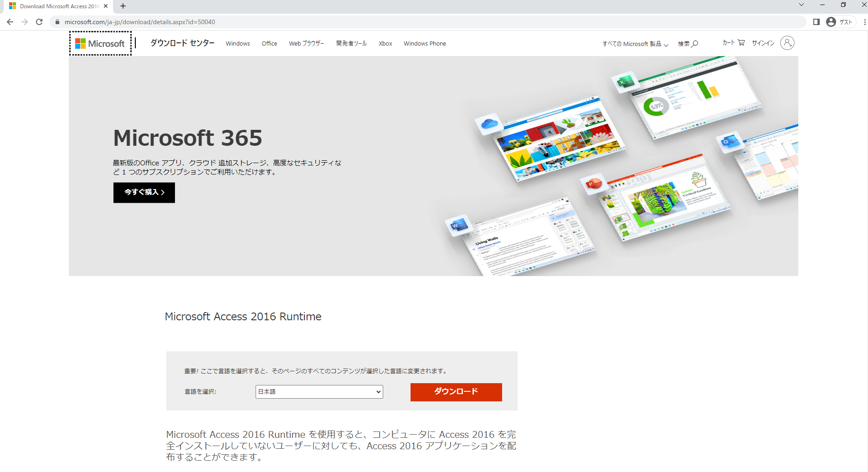Click the padlock site info icon
This screenshot has height=472, width=868.
coord(57,22)
